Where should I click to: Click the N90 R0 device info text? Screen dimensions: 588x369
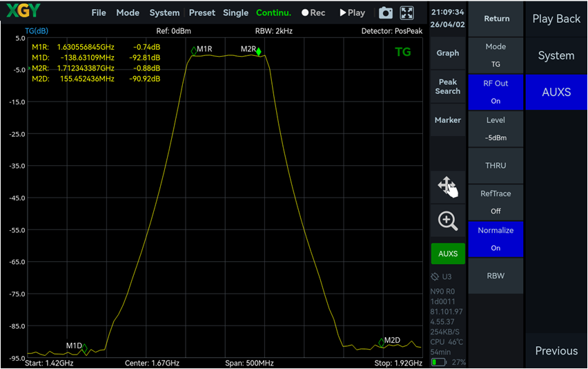(442, 292)
